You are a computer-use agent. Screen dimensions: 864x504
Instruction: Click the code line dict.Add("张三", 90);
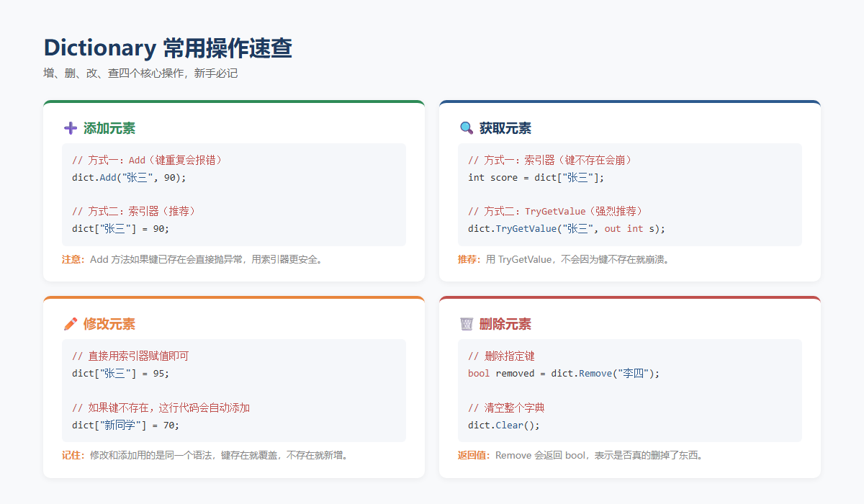(x=129, y=177)
